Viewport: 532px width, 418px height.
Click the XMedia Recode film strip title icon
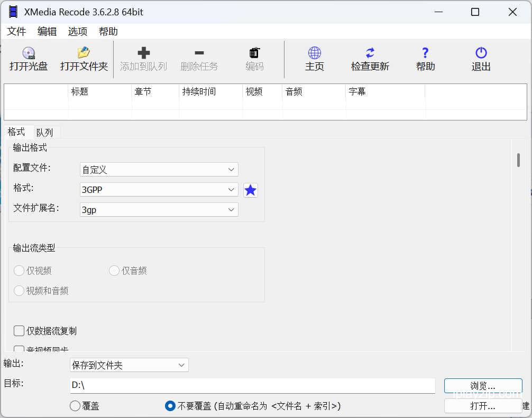pyautogui.click(x=13, y=12)
